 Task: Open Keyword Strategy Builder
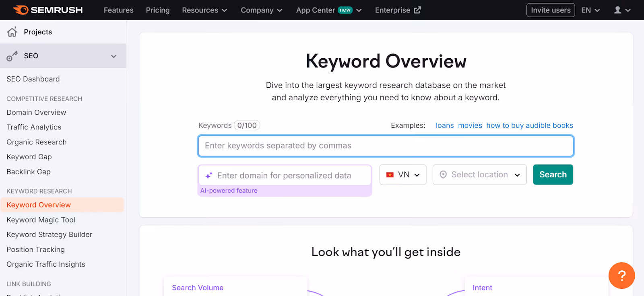(49, 234)
